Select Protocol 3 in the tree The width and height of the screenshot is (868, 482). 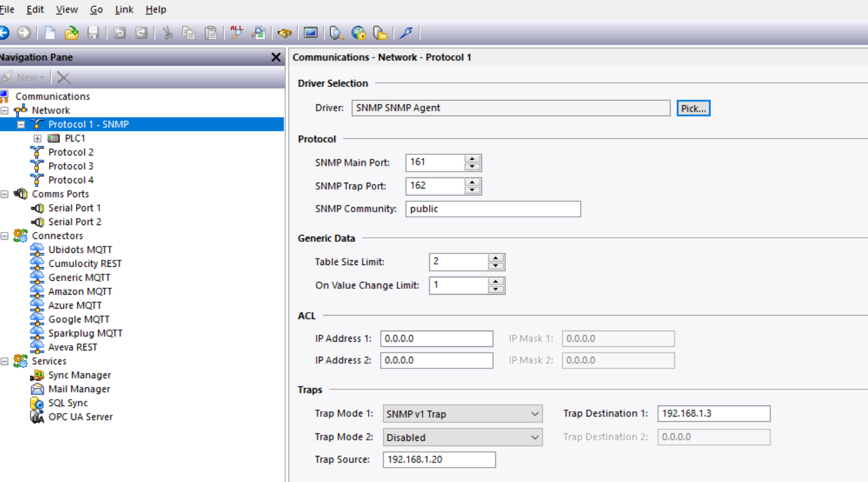pos(71,166)
